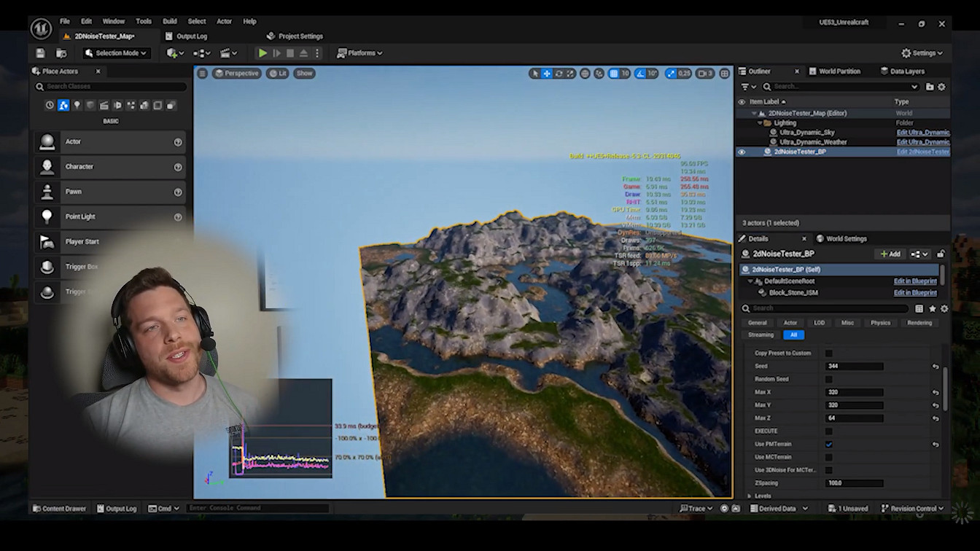
Task: Open the Selection Mode dropdown
Action: point(115,53)
